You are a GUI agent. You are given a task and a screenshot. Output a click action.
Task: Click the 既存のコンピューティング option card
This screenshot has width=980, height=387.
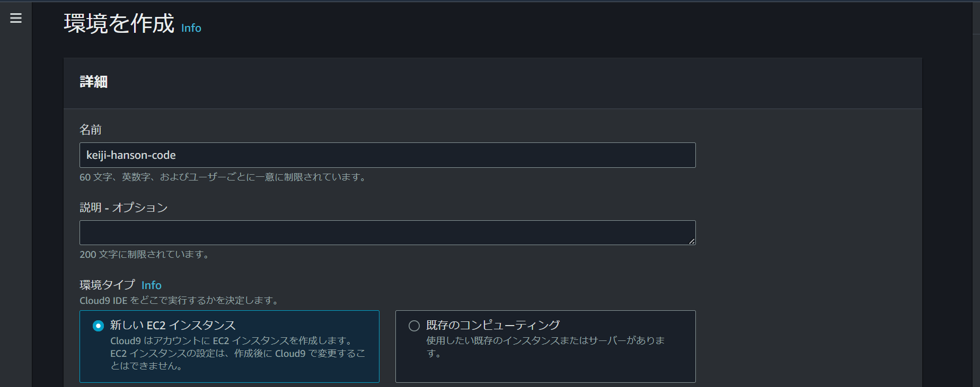(x=545, y=347)
